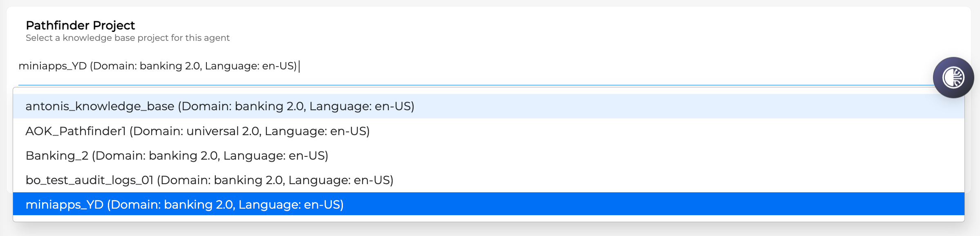
Task: Click the knowledge base description text
Action: pyautogui.click(x=128, y=38)
